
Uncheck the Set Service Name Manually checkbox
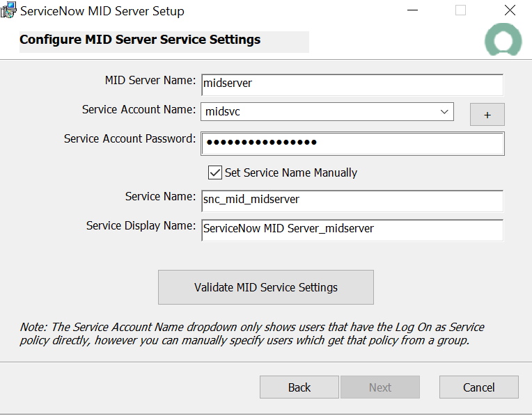(x=215, y=172)
